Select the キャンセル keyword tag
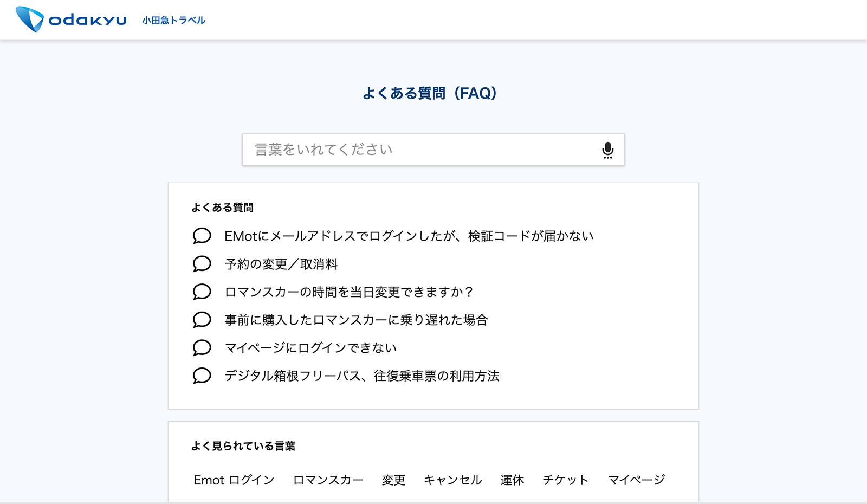The height and width of the screenshot is (504, 867). coord(453,480)
